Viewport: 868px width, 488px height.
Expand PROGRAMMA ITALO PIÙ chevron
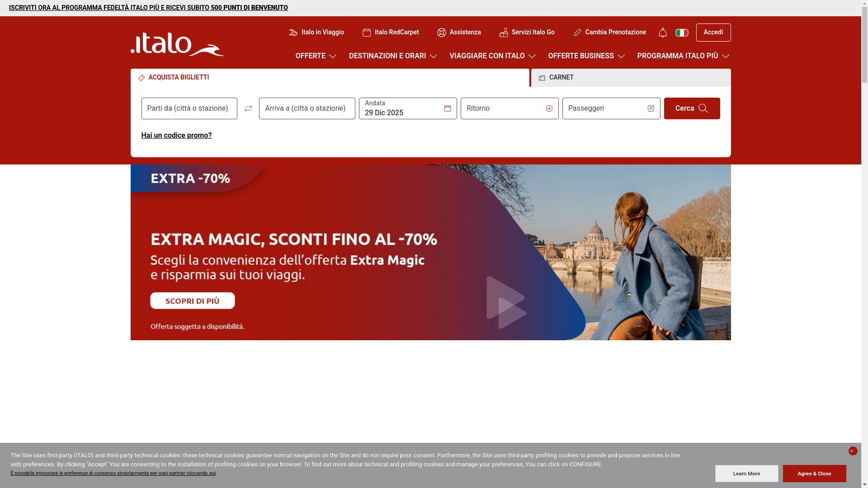[x=726, y=56]
